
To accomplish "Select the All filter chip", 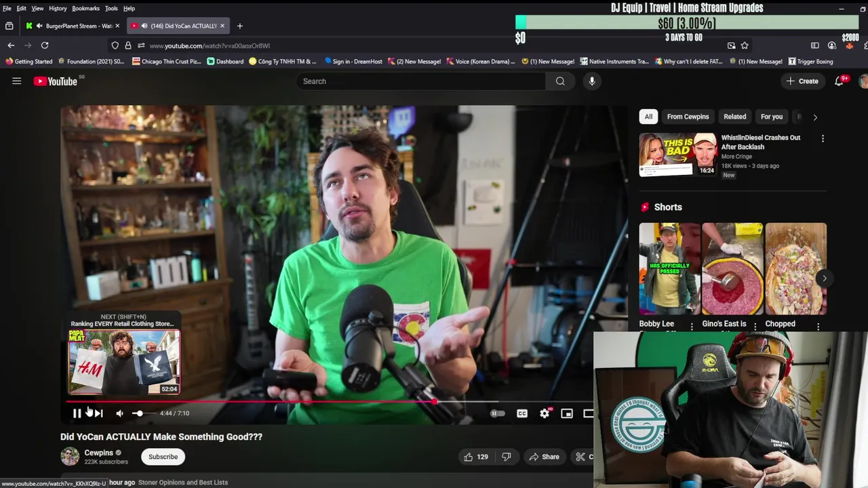I will click(648, 117).
